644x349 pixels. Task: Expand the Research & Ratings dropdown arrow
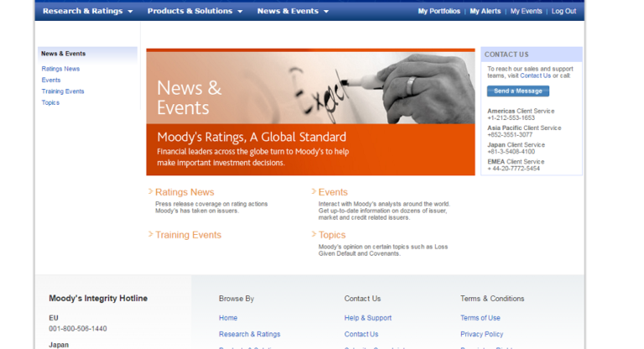pos(130,12)
